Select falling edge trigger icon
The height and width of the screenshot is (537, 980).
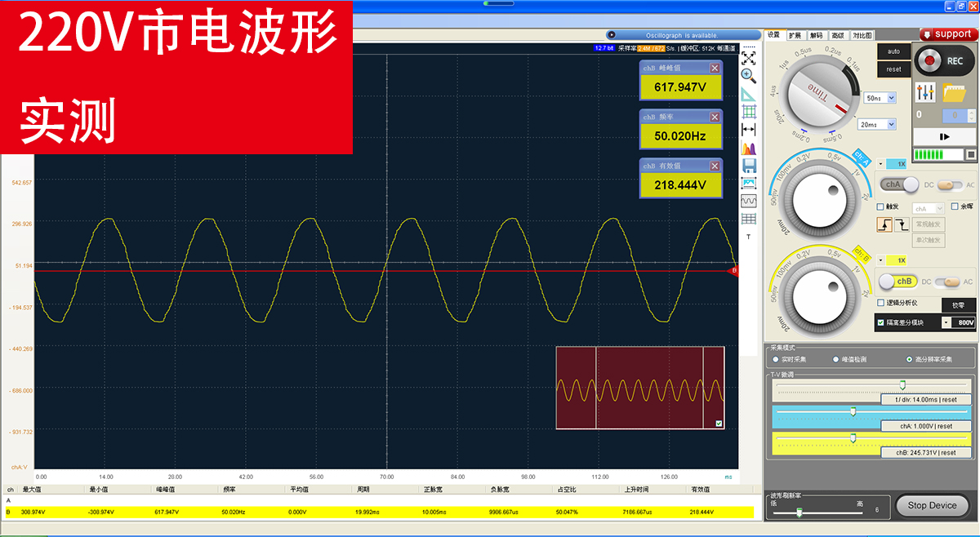click(901, 224)
